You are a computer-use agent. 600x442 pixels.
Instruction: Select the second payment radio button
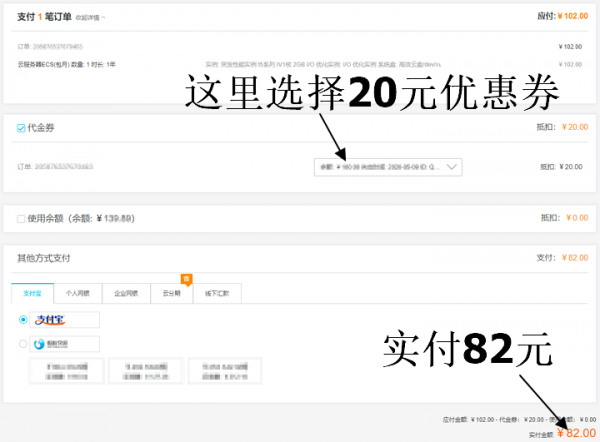[x=23, y=344]
